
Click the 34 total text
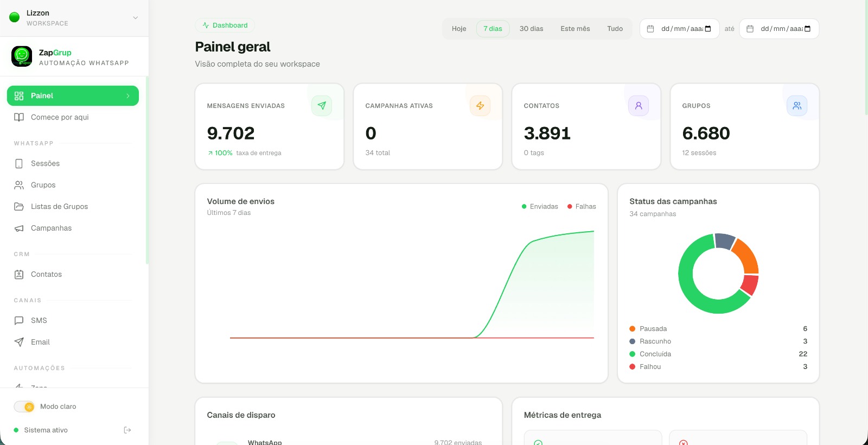coord(378,153)
